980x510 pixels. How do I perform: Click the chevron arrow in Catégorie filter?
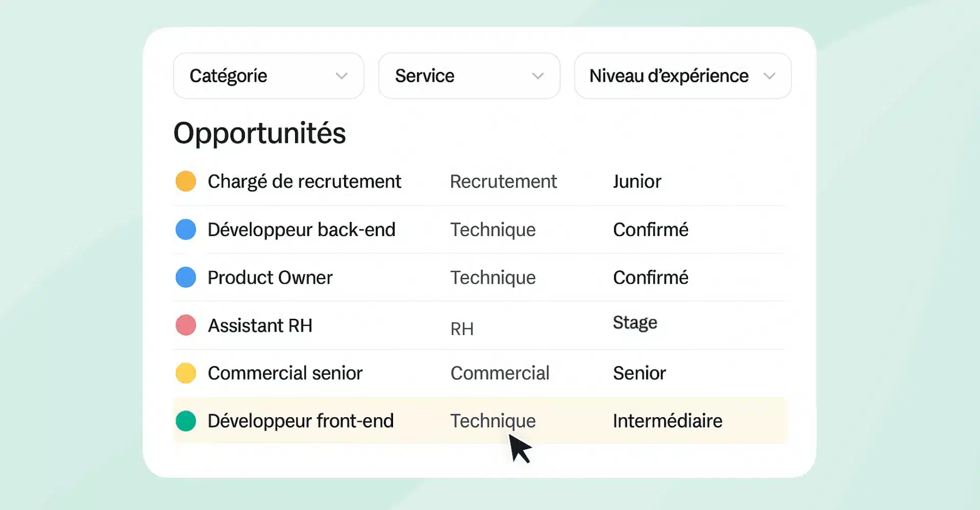point(341,76)
